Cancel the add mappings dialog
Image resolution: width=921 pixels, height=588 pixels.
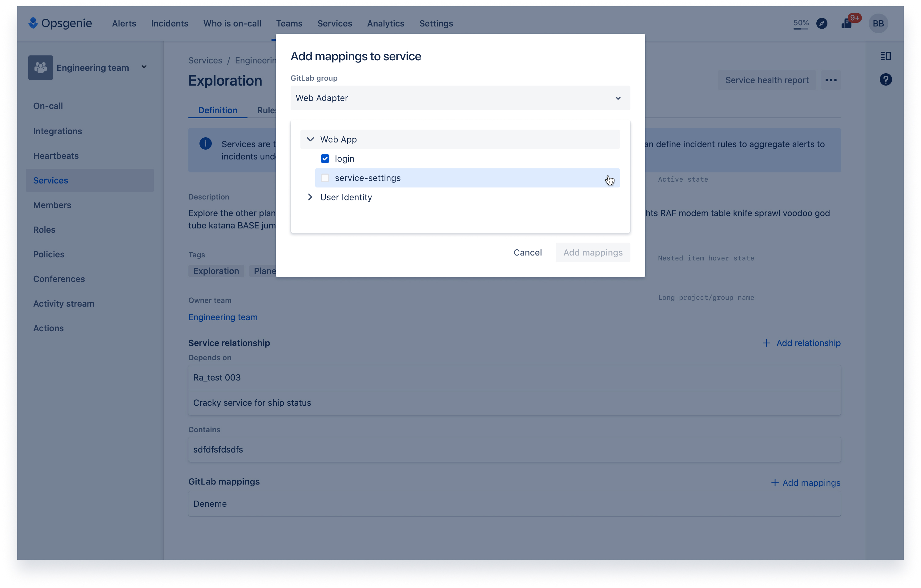pyautogui.click(x=527, y=252)
